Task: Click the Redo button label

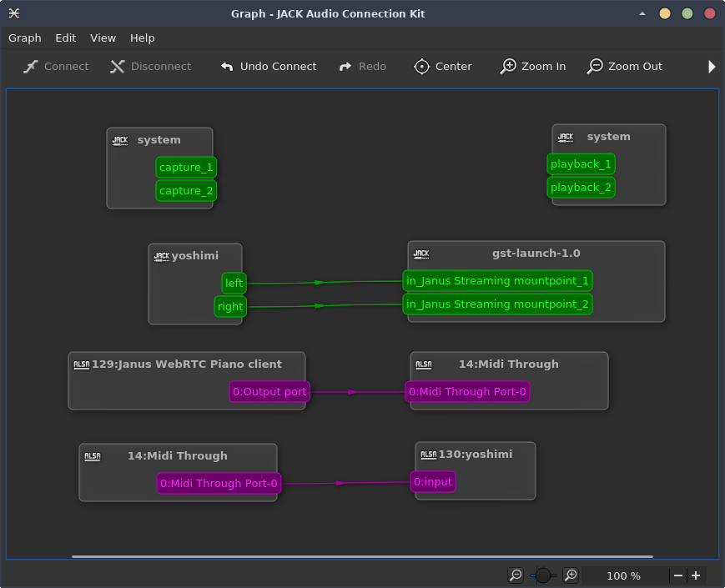Action: [372, 67]
